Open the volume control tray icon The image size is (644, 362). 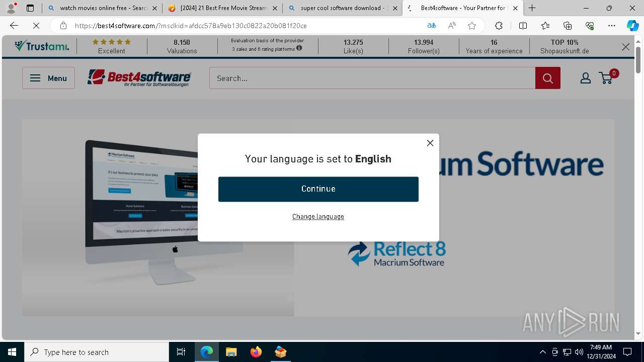[x=579, y=352]
